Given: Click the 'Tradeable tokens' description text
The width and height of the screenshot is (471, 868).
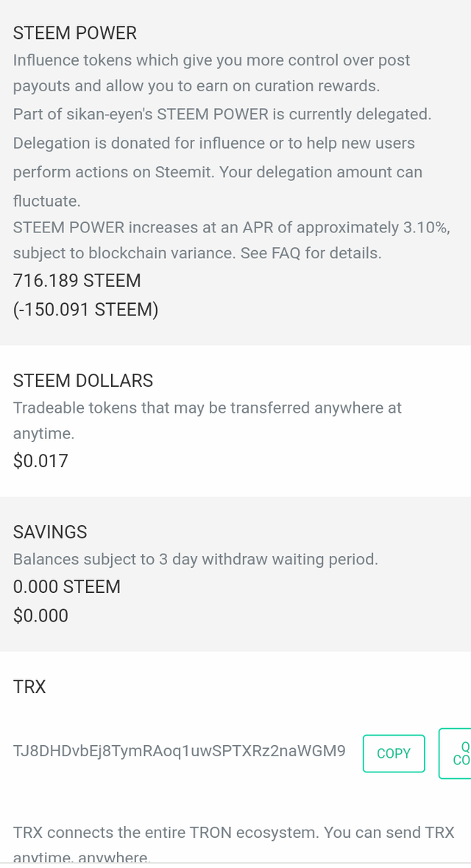Looking at the screenshot, I should pos(208,421).
